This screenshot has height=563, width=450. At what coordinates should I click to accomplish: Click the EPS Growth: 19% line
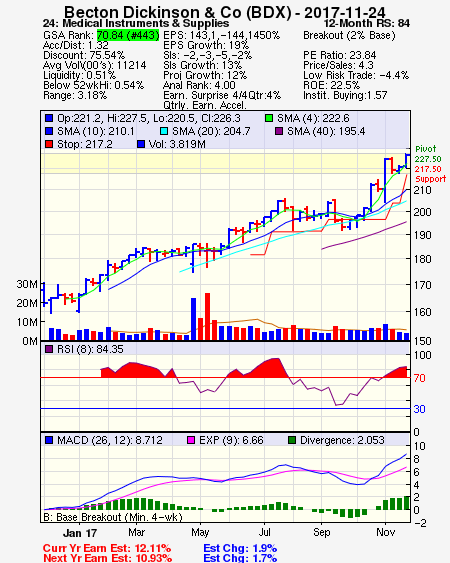(206, 45)
